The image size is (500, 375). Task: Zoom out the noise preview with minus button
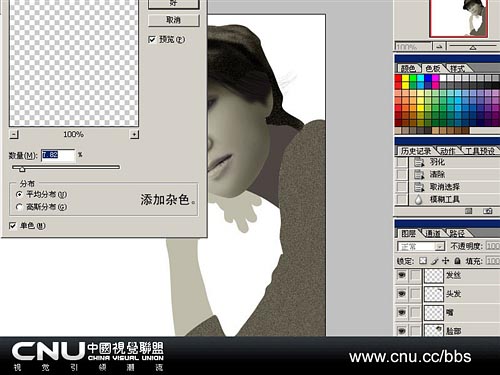pyautogui.click(x=14, y=134)
